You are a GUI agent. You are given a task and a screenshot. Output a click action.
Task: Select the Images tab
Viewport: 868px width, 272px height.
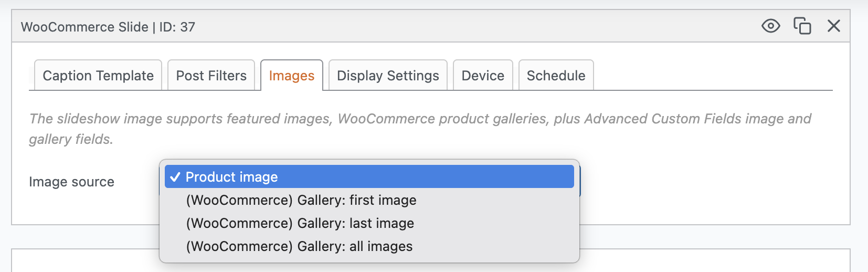(x=291, y=76)
